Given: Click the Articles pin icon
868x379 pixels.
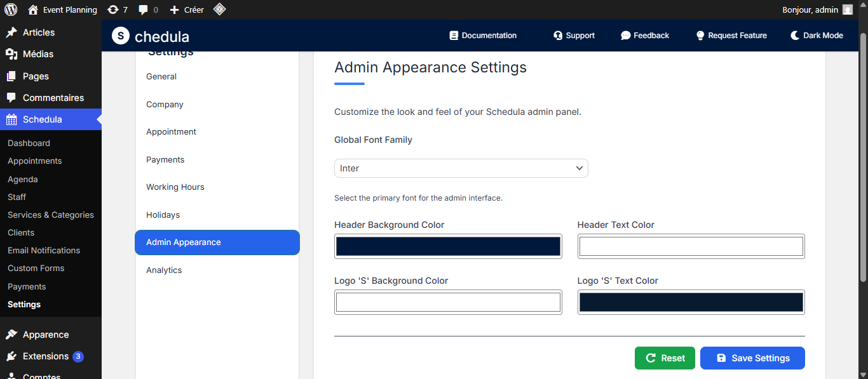Looking at the screenshot, I should pyautogui.click(x=11, y=32).
